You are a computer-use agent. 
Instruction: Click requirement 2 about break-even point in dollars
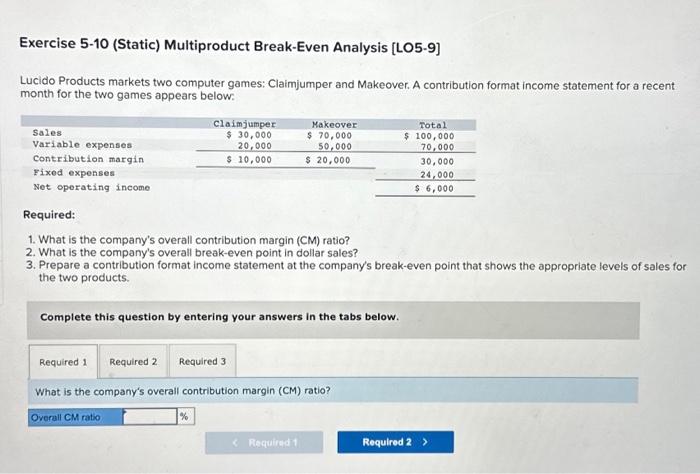coord(192,253)
